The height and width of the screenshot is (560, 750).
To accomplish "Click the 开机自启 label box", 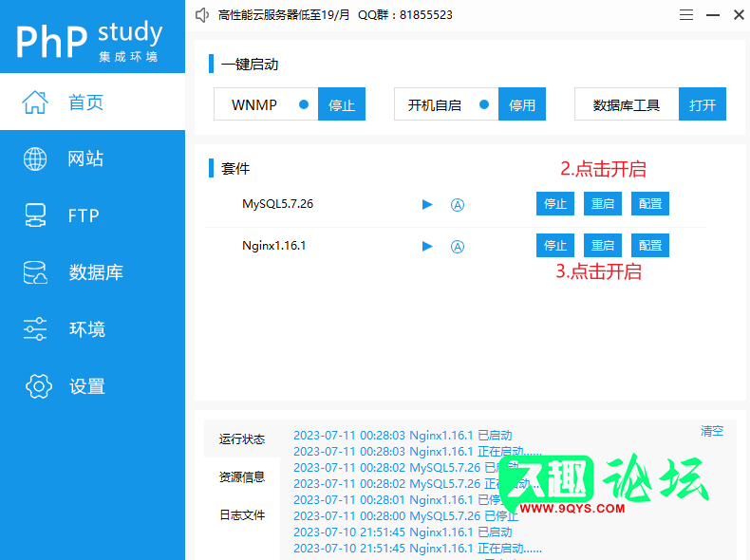I will pyautogui.click(x=446, y=103).
